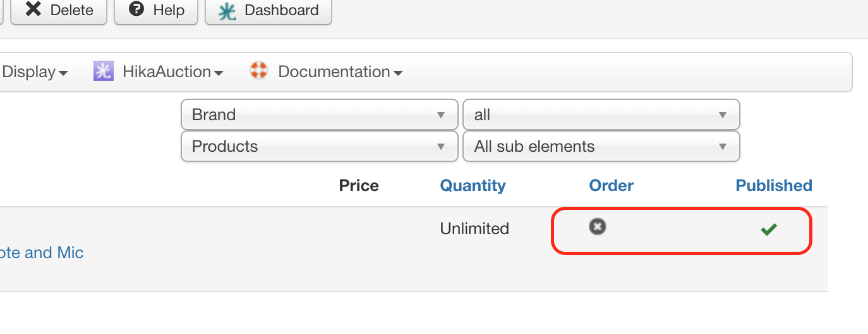Click the gray X icon under Order
The width and height of the screenshot is (868, 334).
597,226
